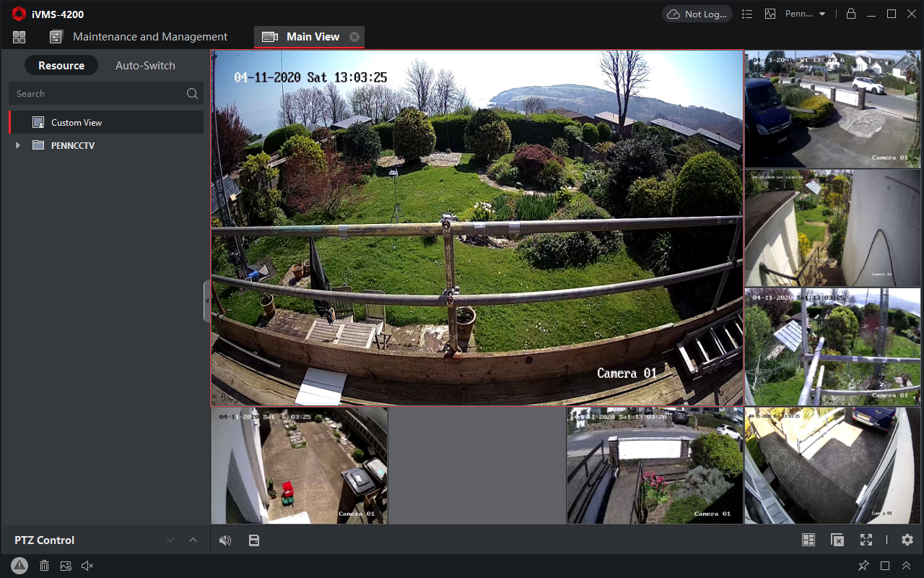Click the resource Search input field
This screenshot has height=578, width=924.
coord(97,93)
